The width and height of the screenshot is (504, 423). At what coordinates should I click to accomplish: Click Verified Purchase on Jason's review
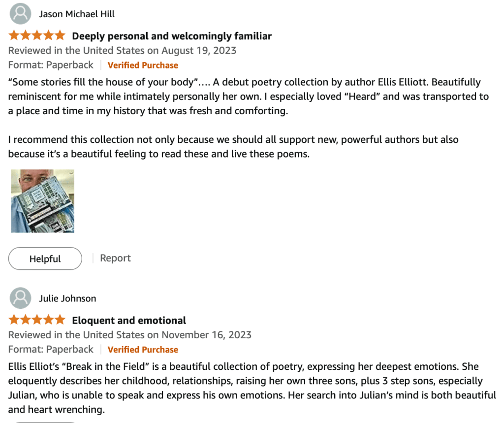(143, 65)
